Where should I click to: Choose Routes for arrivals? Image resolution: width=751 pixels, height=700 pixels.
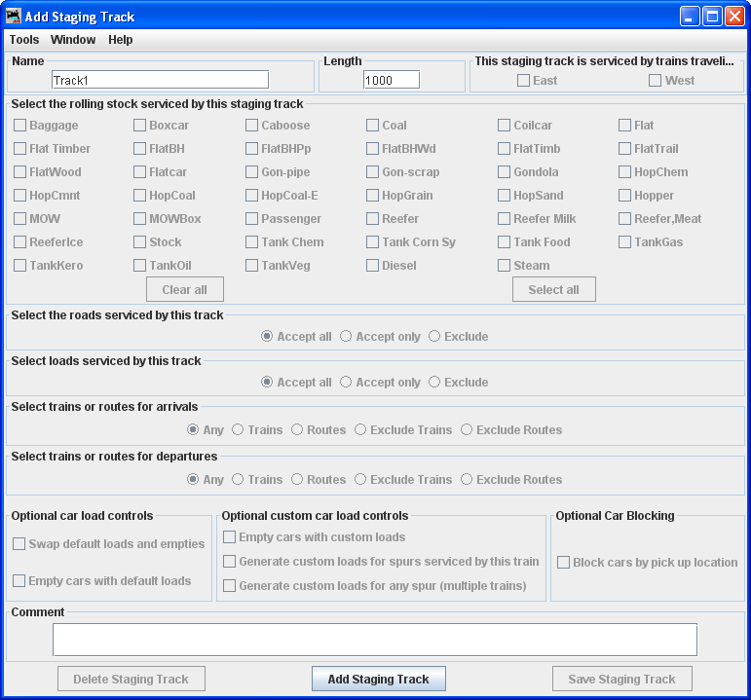coord(298,430)
